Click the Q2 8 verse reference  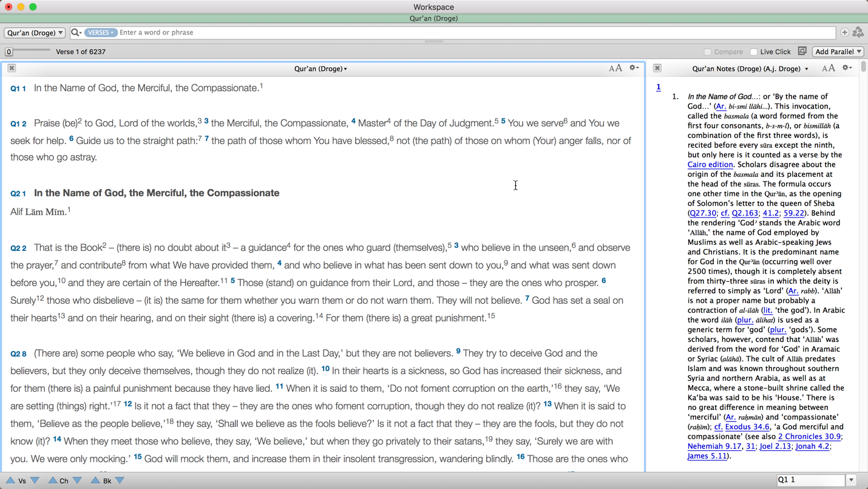[x=18, y=354]
